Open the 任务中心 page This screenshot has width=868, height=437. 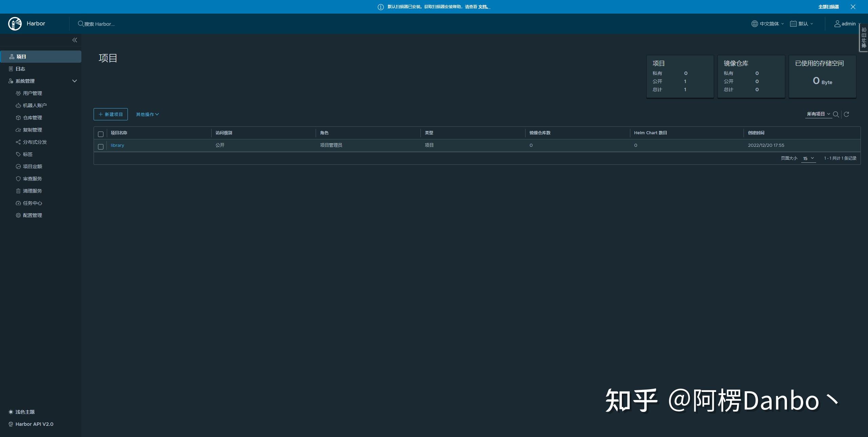(33, 203)
